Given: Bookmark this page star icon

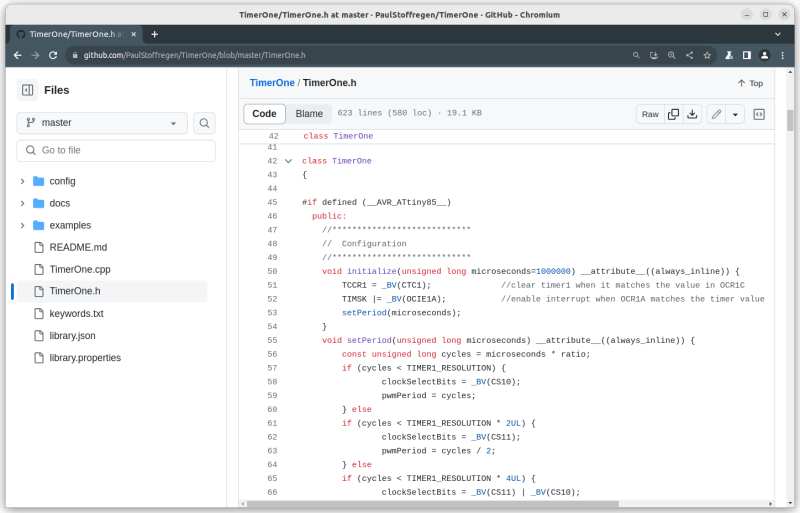Looking at the screenshot, I should tap(707, 55).
